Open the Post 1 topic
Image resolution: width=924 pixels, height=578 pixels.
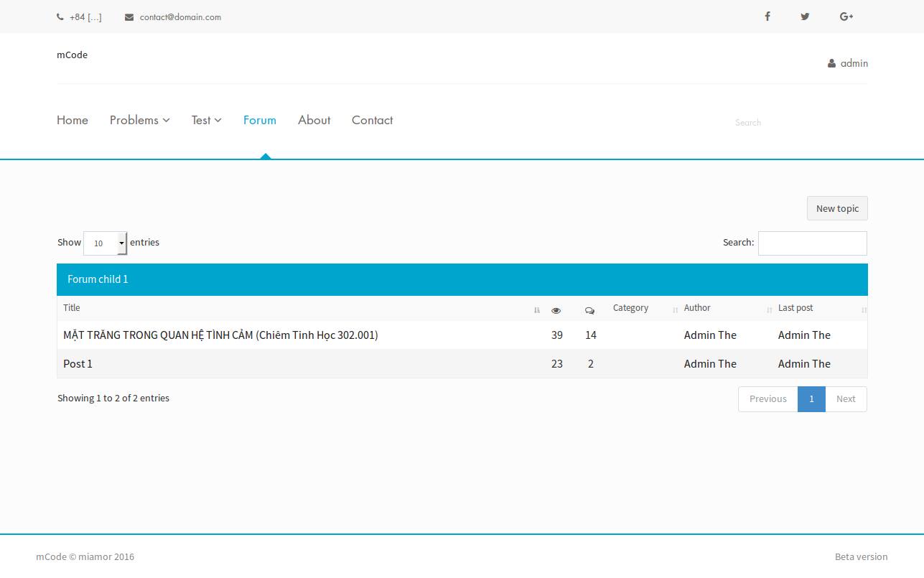78,364
